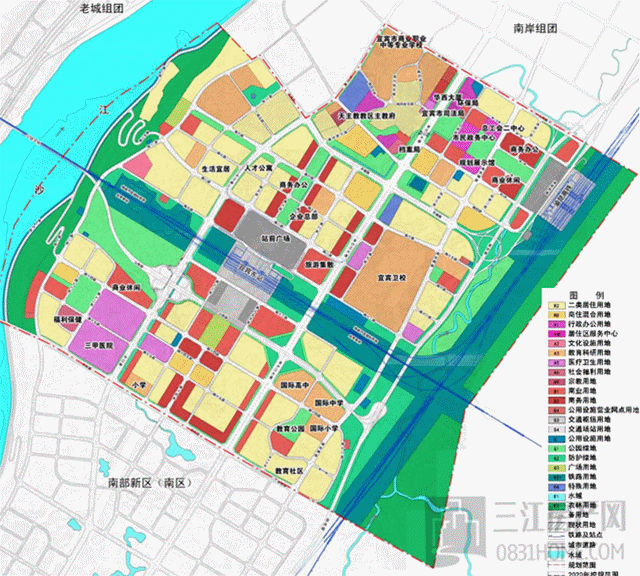640x576 pixels.
Task: Click the 规划展示馆 label
Action: 477,162
